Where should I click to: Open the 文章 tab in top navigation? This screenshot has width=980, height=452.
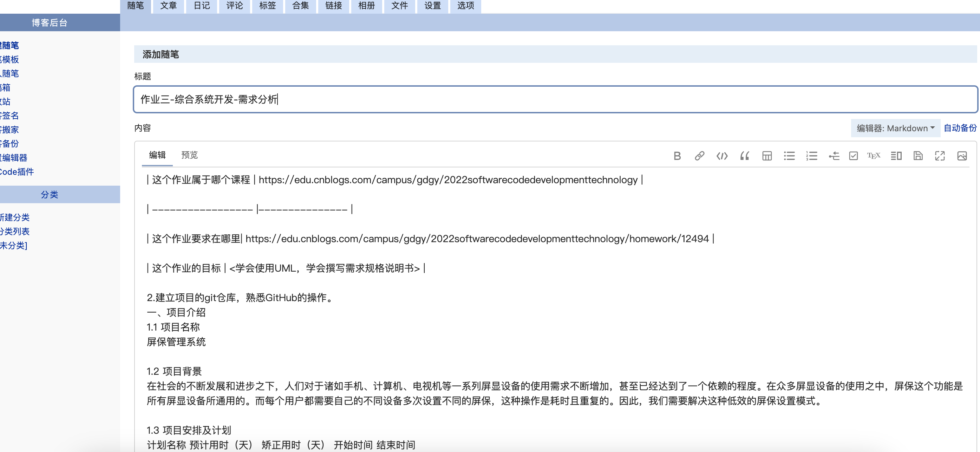(x=168, y=6)
